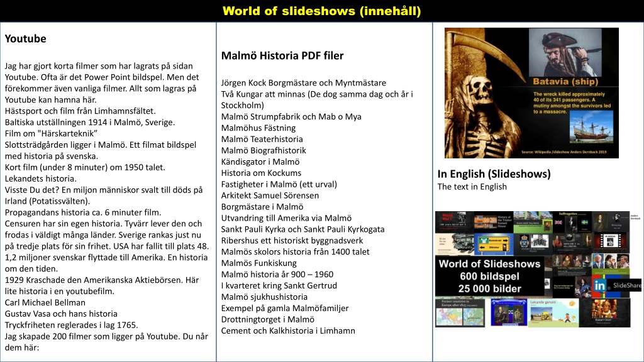The image size is (644, 362).
Task: Select the 'Carl Michael Bellman' line
Action: pos(45,302)
